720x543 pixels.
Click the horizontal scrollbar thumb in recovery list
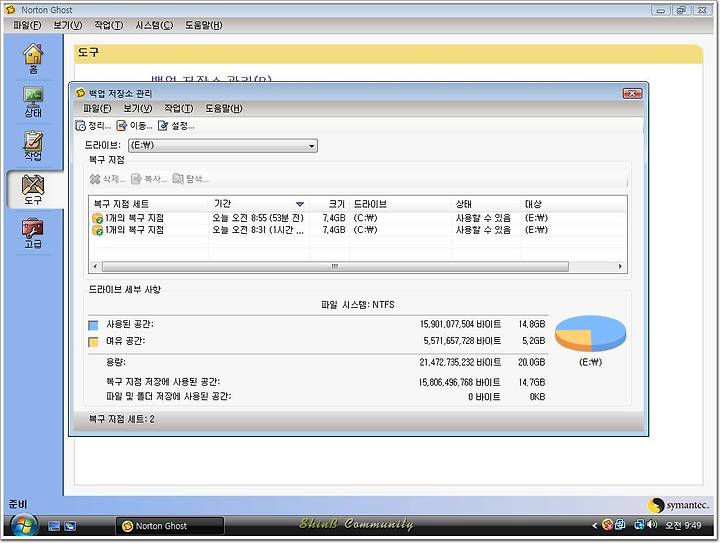[x=335, y=266]
